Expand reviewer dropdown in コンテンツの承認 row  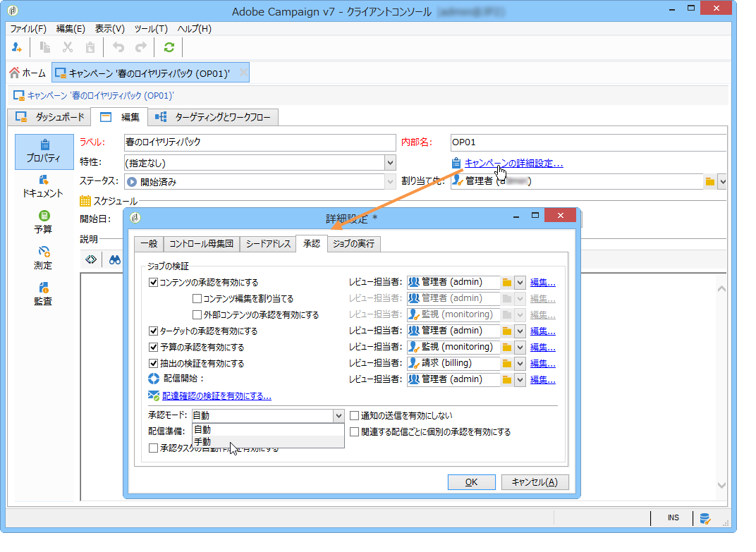[x=520, y=283]
